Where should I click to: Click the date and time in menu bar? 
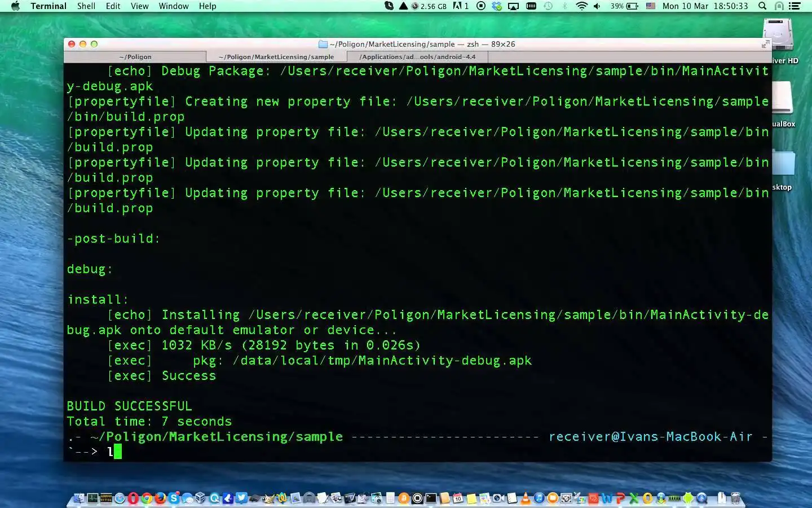pos(705,6)
